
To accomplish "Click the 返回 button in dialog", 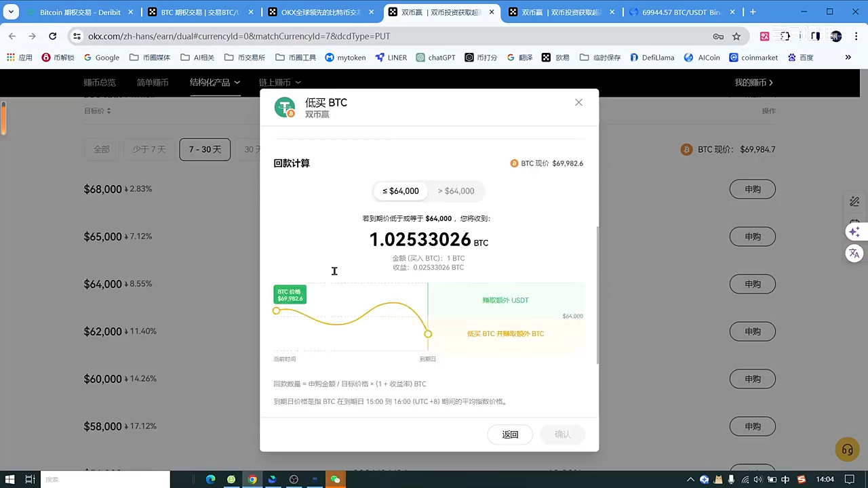I will 510,434.
